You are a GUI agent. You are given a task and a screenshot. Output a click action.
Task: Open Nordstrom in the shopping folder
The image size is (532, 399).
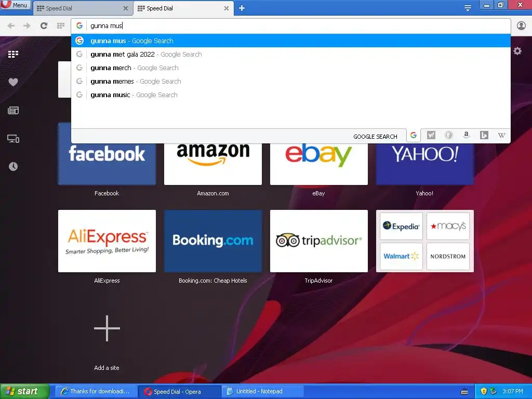448,256
